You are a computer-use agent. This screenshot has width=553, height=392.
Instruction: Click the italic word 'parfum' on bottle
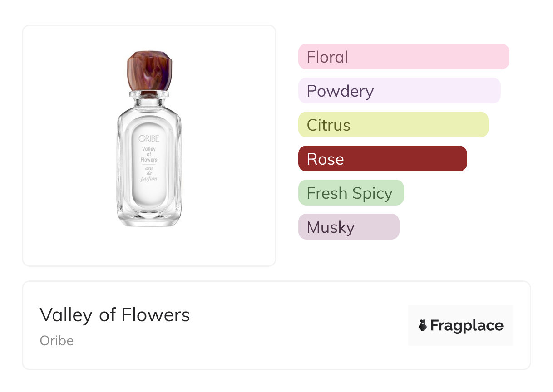click(x=149, y=179)
